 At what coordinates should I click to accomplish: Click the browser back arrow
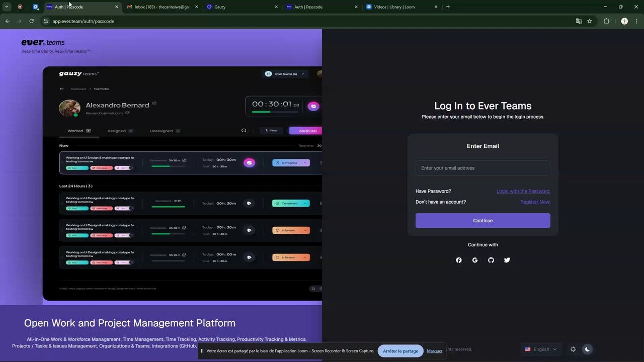point(7,21)
